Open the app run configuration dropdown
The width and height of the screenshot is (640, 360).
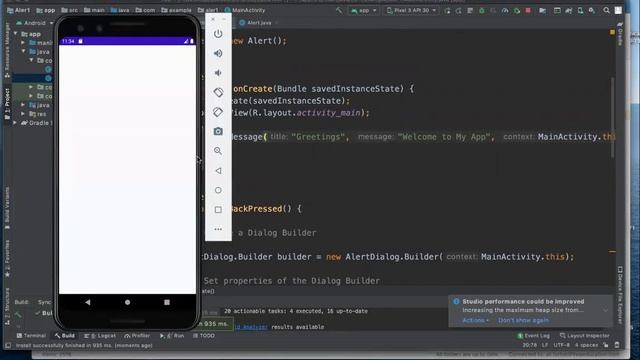tap(364, 11)
